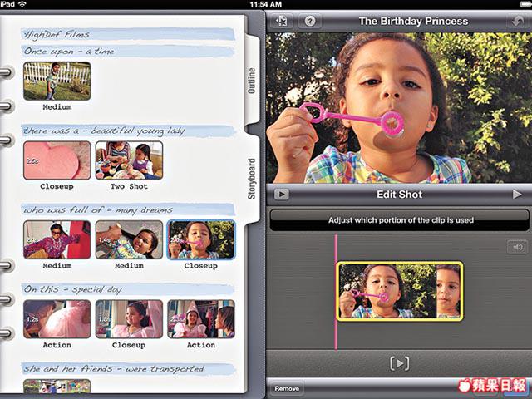Open the pink heart Closeup thumbnail
The height and width of the screenshot is (399, 532).
57,160
